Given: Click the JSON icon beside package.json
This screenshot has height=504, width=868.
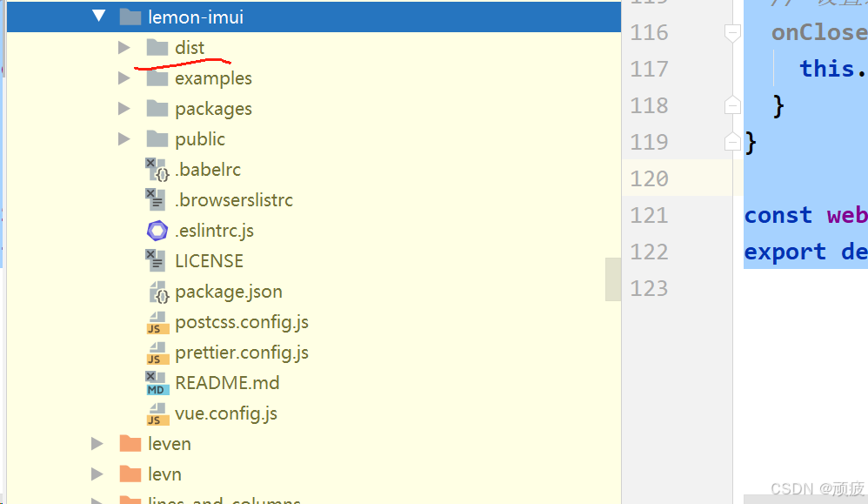Looking at the screenshot, I should (x=157, y=291).
